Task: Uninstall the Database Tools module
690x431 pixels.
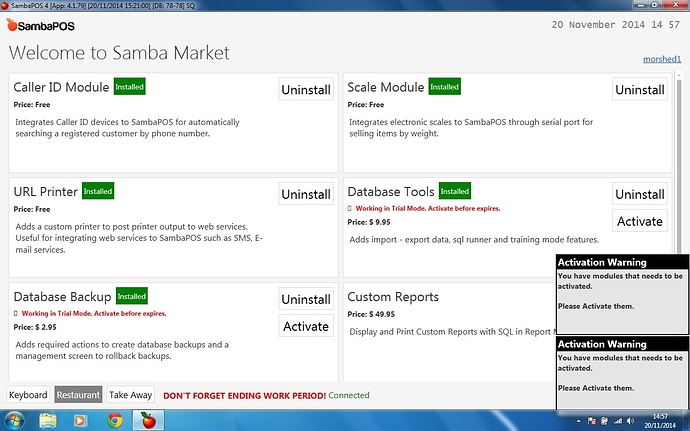Action: [x=639, y=194]
